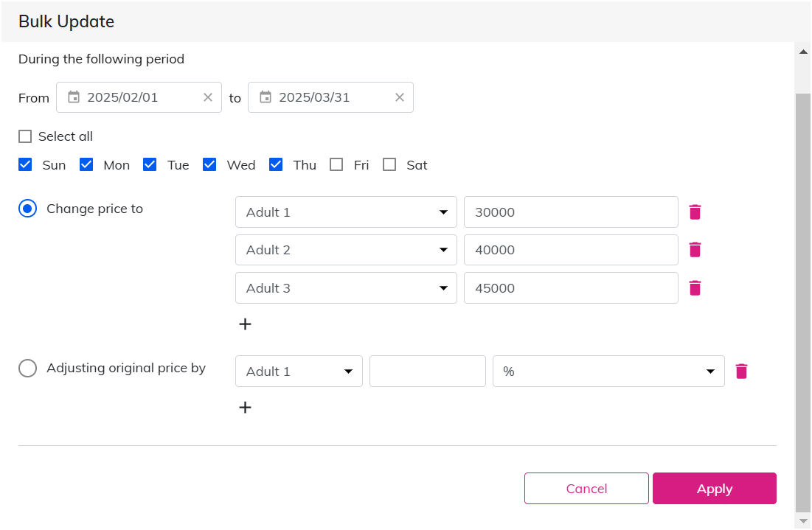Click the scrollbar up arrow

[x=803, y=52]
